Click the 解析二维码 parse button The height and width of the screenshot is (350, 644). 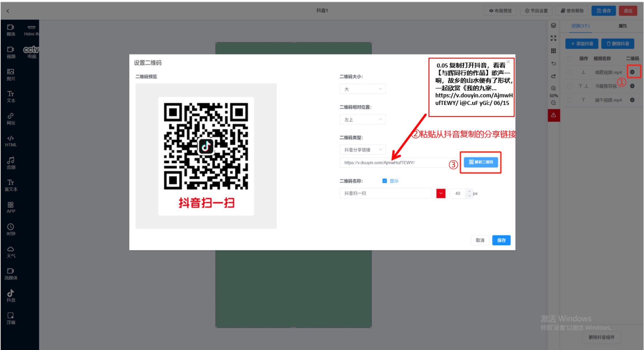click(x=481, y=162)
